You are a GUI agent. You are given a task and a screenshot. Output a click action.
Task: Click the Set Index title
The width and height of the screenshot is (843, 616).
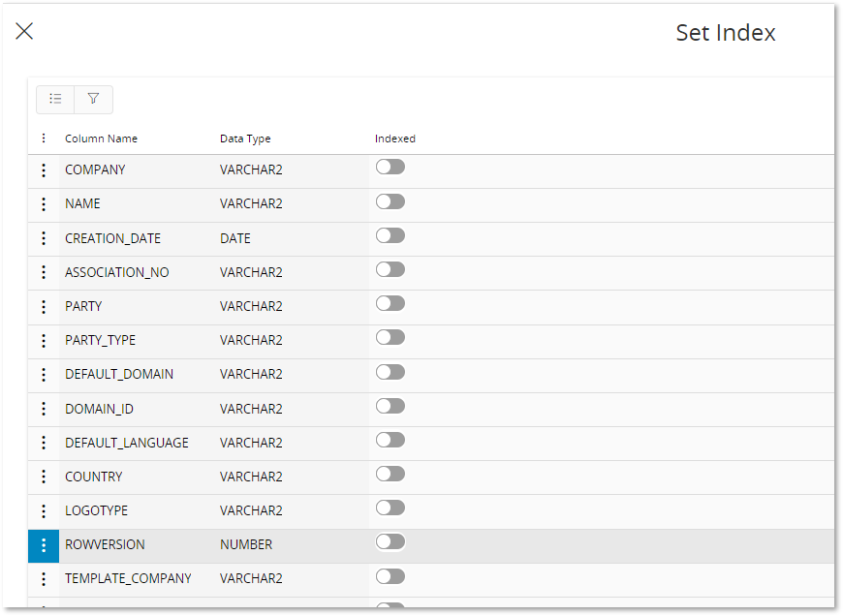point(726,33)
